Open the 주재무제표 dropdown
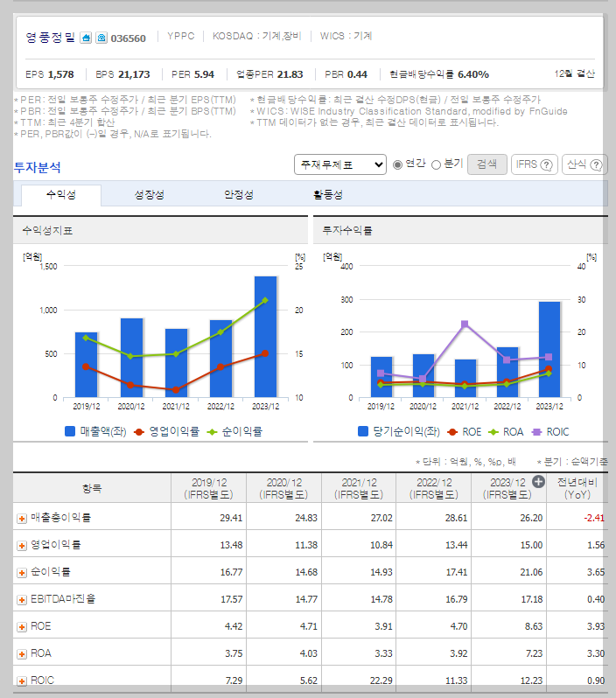The width and height of the screenshot is (616, 698). [340, 164]
